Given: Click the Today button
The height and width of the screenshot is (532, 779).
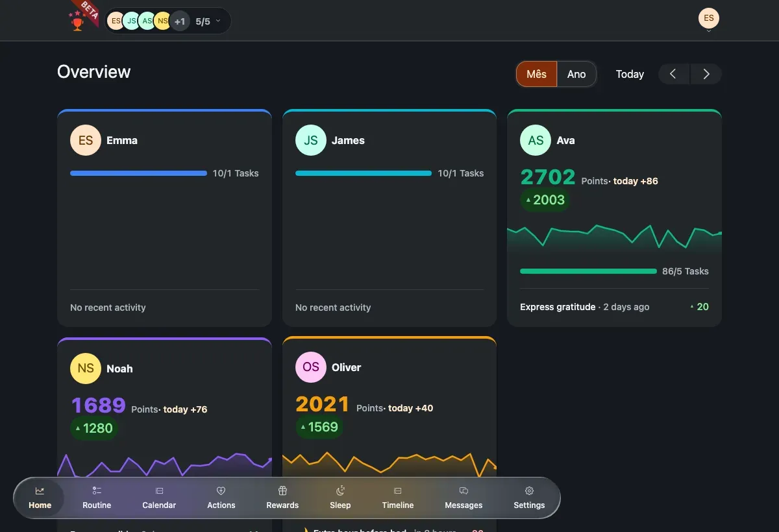Looking at the screenshot, I should (x=630, y=74).
